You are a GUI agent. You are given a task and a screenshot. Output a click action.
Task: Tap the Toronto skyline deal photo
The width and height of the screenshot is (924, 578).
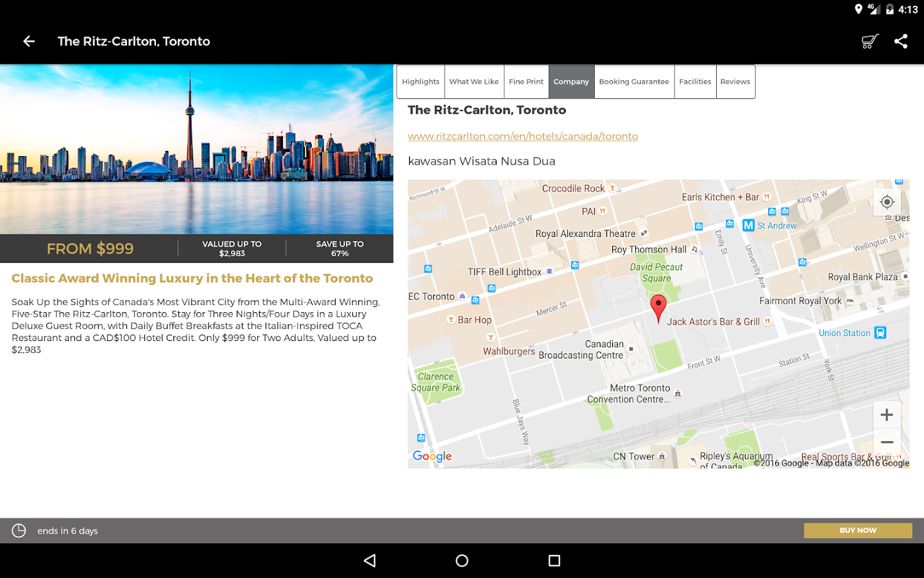(x=196, y=149)
